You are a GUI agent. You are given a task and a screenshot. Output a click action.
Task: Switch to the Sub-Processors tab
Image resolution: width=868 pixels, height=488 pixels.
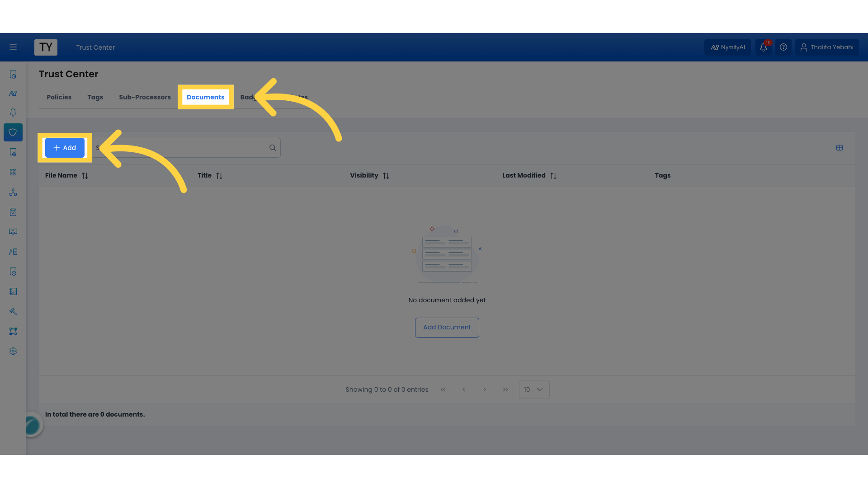(x=145, y=97)
